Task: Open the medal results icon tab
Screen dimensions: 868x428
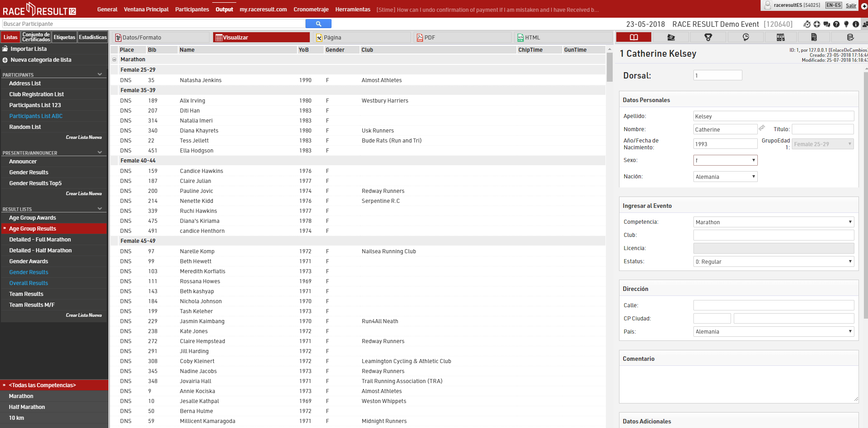Action: (708, 37)
